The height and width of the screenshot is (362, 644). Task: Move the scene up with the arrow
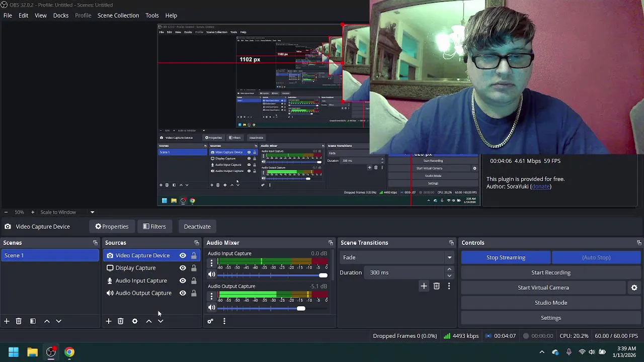tap(47, 321)
